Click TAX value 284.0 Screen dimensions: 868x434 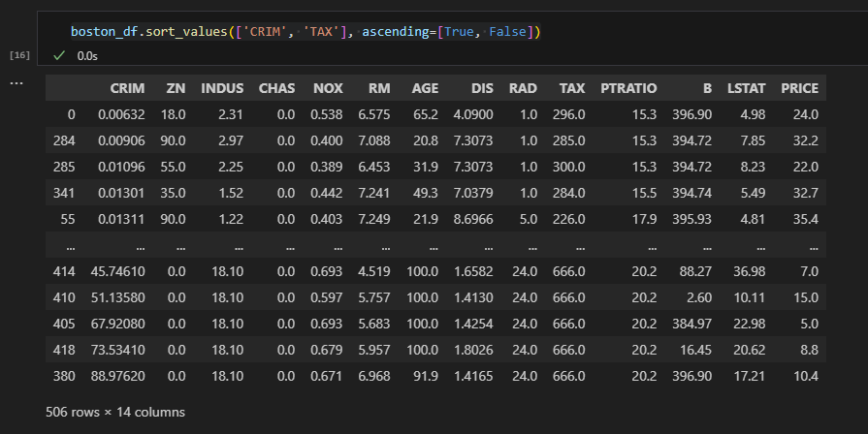[569, 193]
